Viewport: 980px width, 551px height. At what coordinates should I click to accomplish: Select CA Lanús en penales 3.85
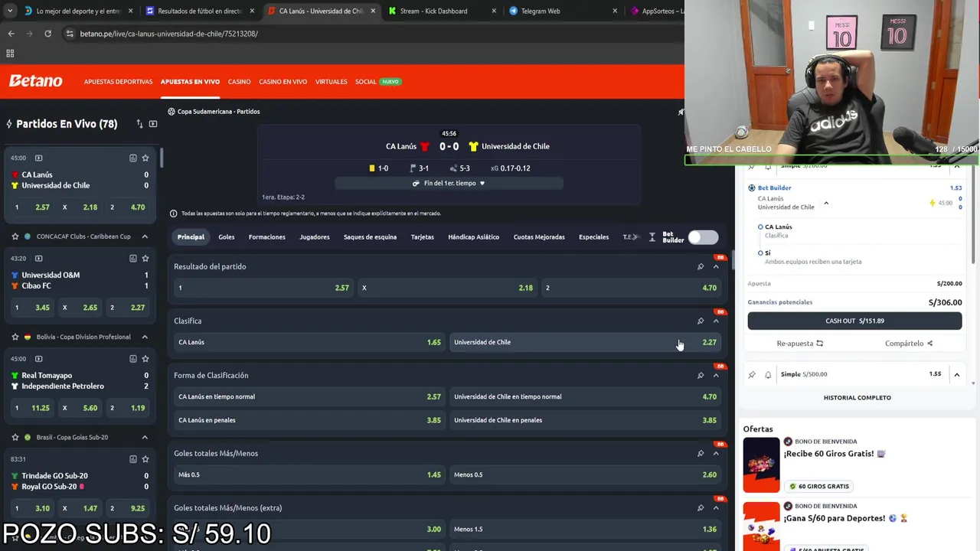click(309, 420)
